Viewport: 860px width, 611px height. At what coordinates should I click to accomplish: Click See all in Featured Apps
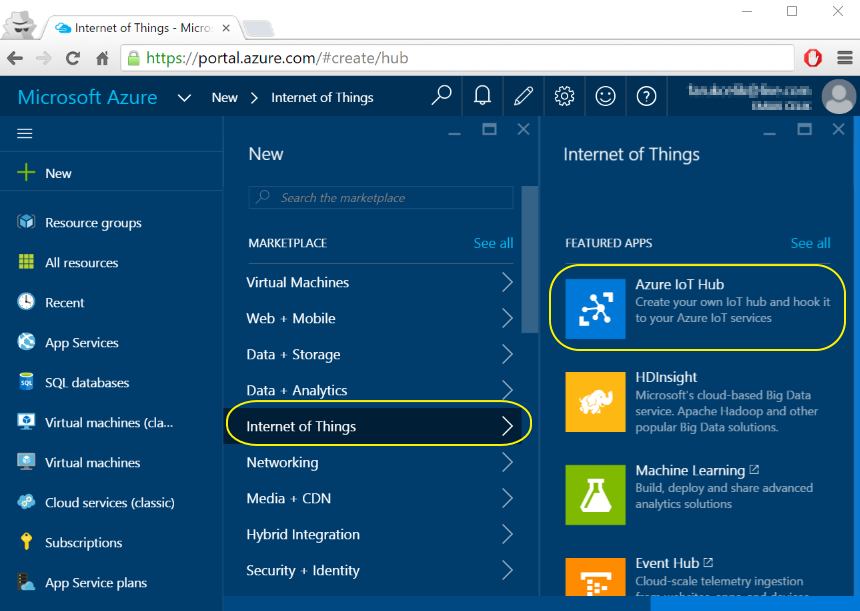pos(810,243)
